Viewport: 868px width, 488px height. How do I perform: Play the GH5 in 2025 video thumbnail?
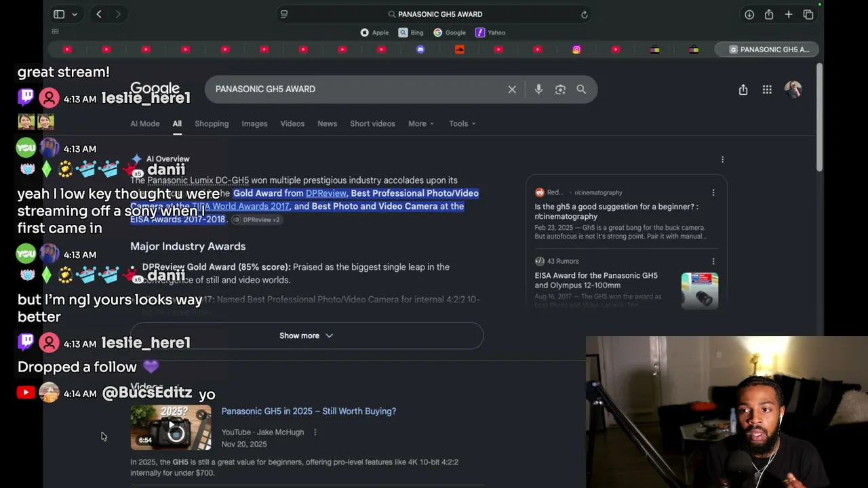click(x=171, y=428)
